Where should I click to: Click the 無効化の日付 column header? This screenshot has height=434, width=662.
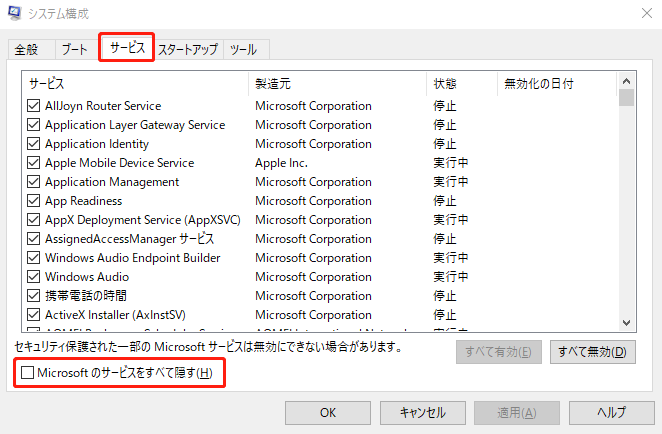[556, 84]
